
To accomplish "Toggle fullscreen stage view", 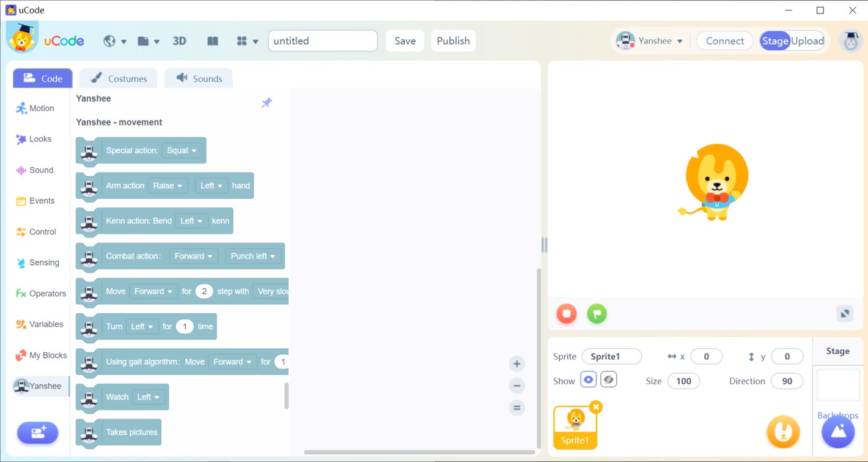I will coord(845,313).
